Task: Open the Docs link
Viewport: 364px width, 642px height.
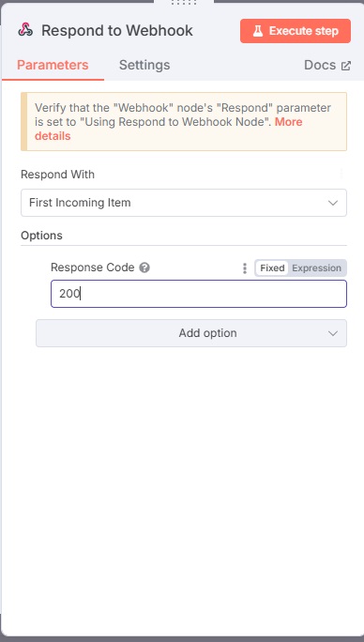Action: pyautogui.click(x=320, y=65)
